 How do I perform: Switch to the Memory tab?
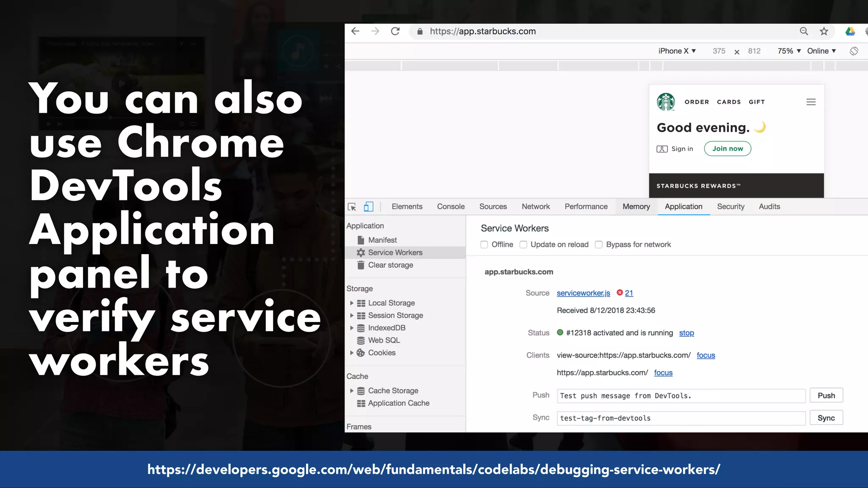(x=636, y=207)
